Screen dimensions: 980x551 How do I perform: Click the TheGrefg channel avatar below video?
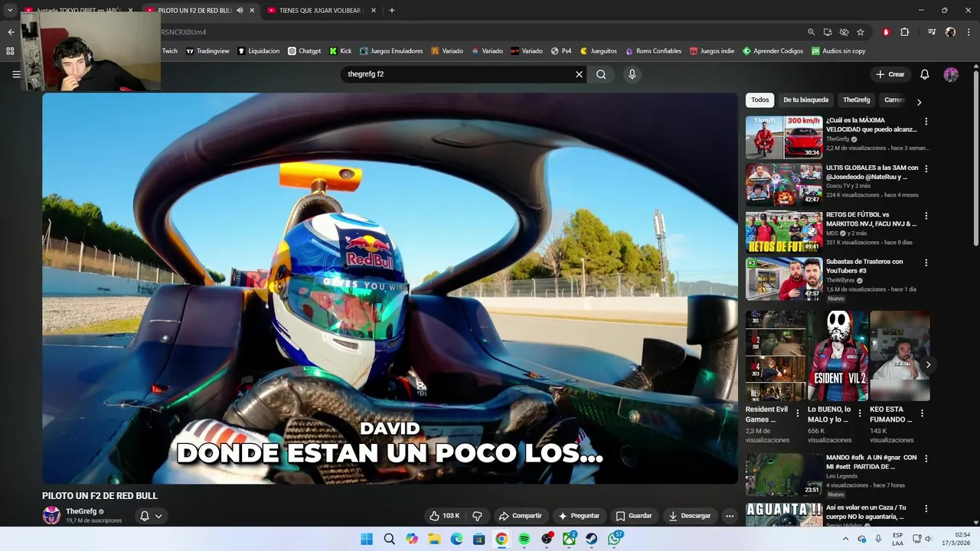pyautogui.click(x=51, y=515)
